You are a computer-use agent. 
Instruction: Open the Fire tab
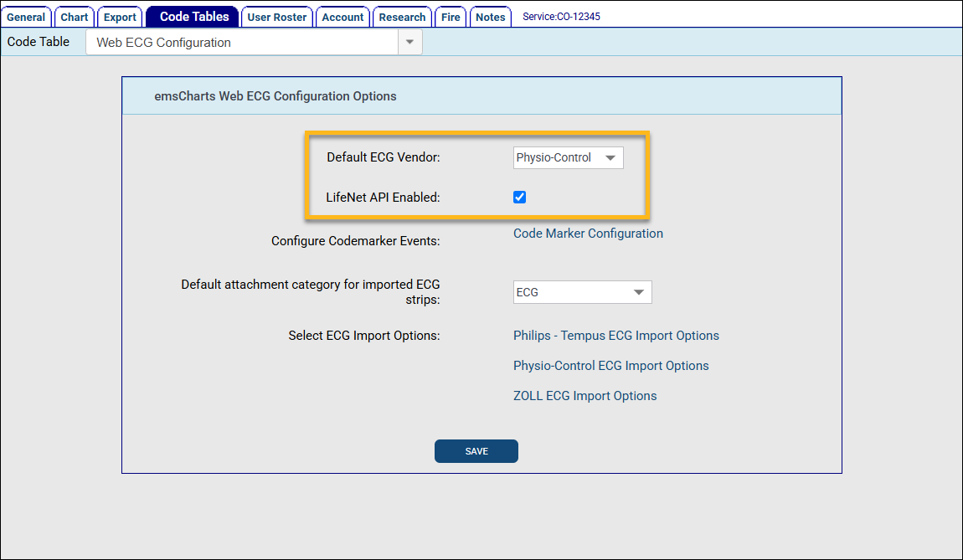click(x=451, y=17)
